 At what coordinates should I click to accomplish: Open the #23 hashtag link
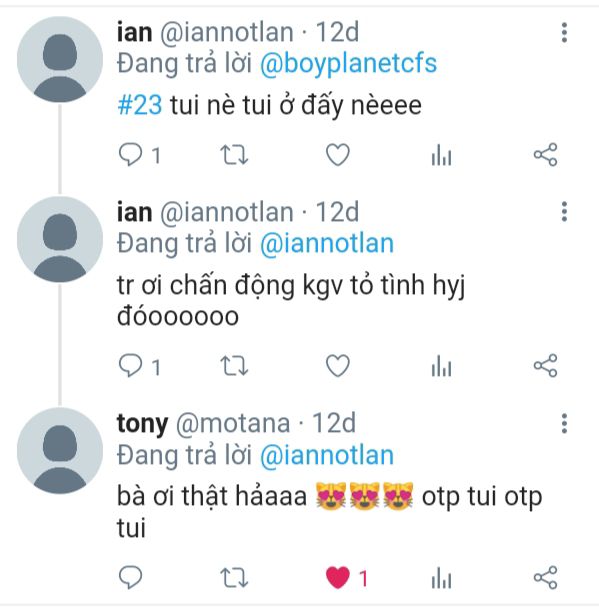pyautogui.click(x=139, y=105)
